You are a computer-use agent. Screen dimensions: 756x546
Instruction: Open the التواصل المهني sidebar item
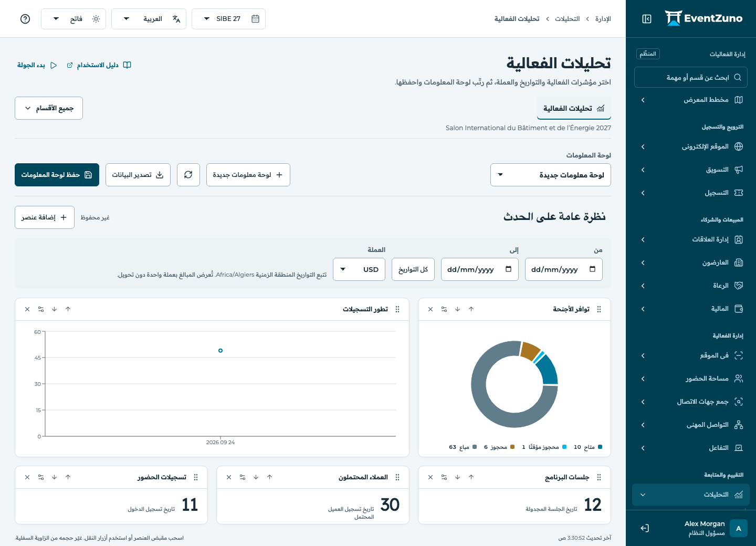pos(691,425)
